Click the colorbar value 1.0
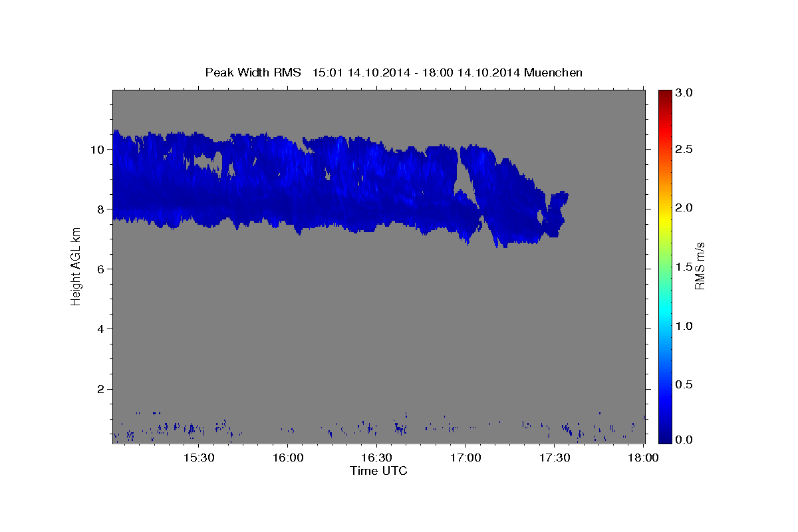 tap(684, 326)
